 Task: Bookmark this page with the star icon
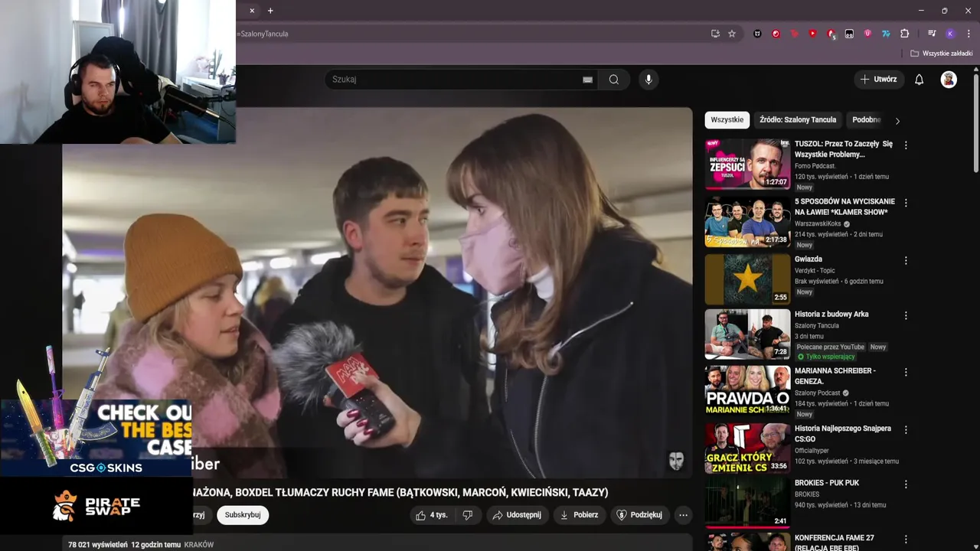732,34
